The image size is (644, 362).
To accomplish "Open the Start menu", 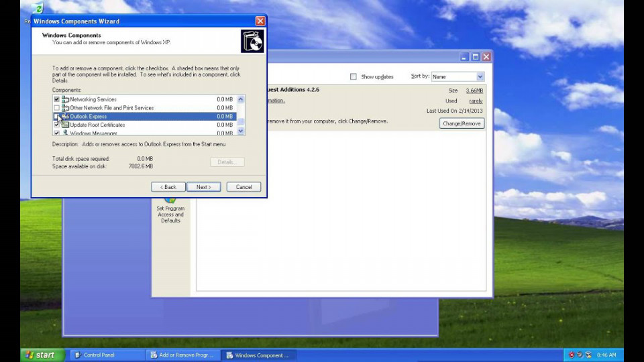I will click(42, 355).
